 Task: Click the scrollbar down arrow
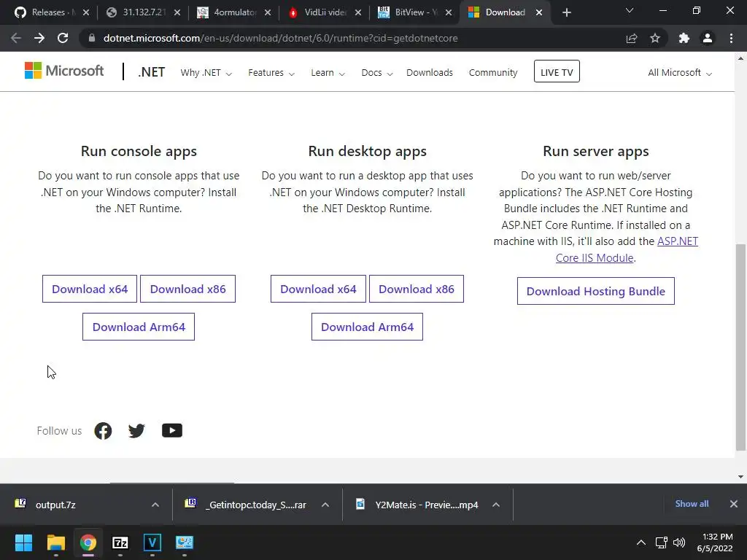(740, 476)
